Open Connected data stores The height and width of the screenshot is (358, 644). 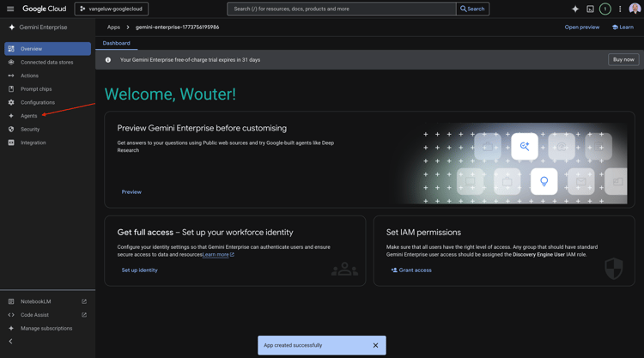(47, 62)
